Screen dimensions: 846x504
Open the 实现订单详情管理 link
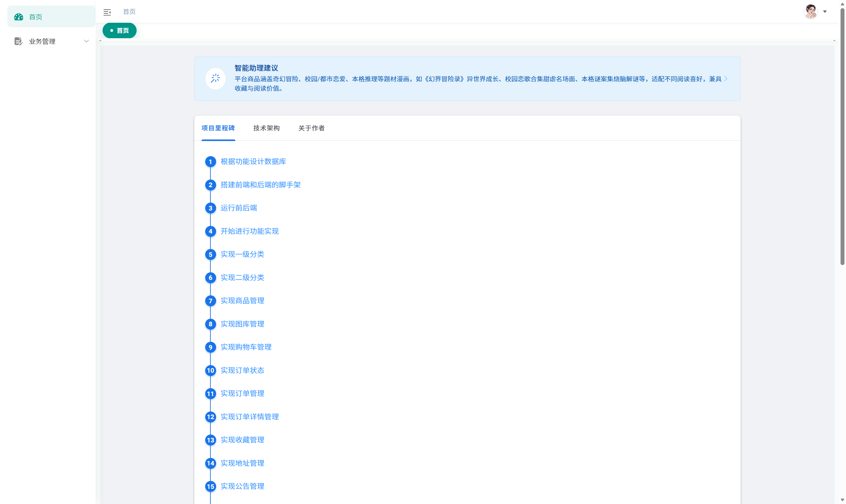(x=250, y=417)
